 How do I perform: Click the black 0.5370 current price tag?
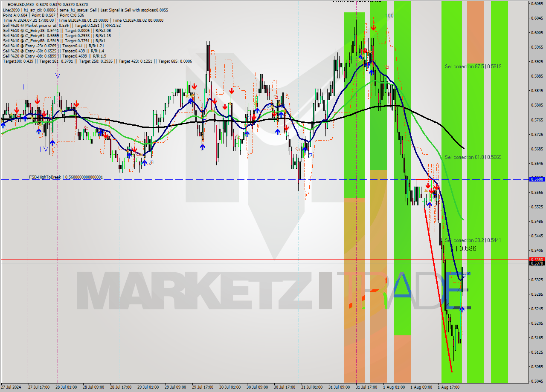coord(537,263)
